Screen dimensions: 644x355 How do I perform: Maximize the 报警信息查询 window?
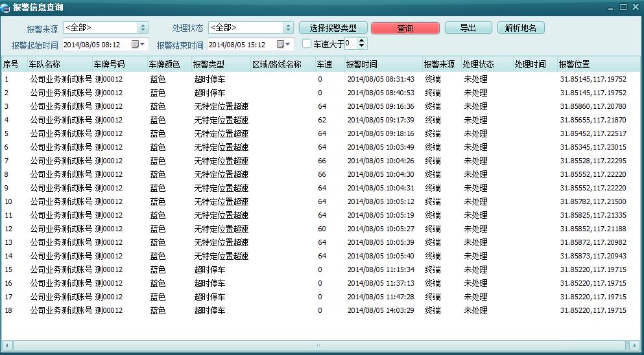[x=623, y=7]
